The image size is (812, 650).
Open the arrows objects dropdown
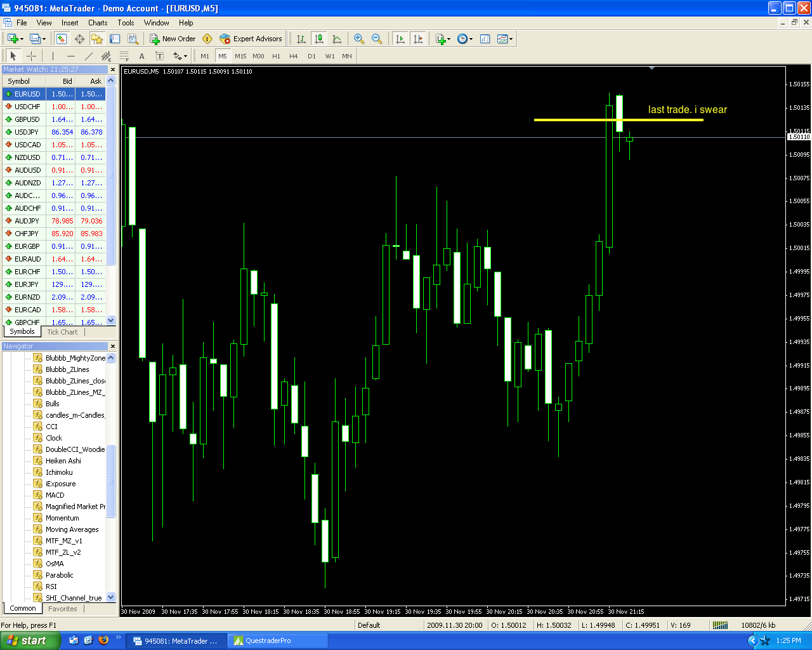pos(180,56)
